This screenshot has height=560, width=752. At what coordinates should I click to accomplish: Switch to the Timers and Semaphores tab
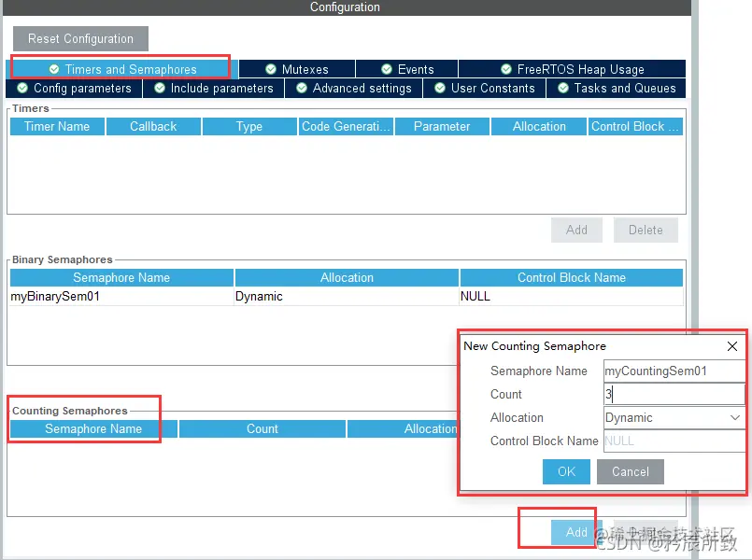click(x=122, y=69)
